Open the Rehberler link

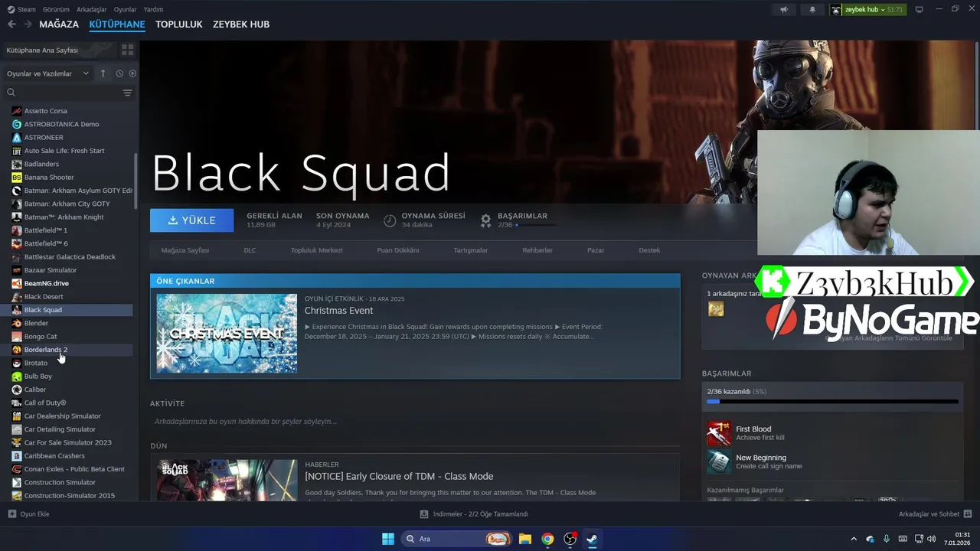coord(537,250)
